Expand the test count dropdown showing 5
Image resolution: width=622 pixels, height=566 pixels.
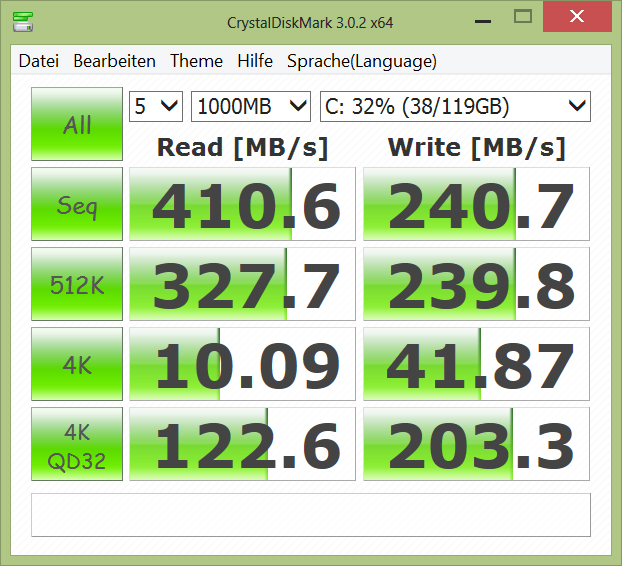(x=156, y=106)
